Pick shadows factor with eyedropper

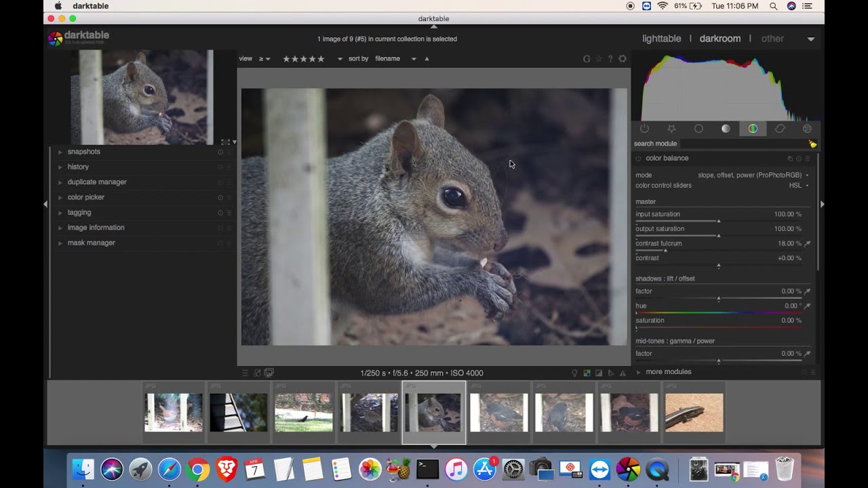(807, 291)
